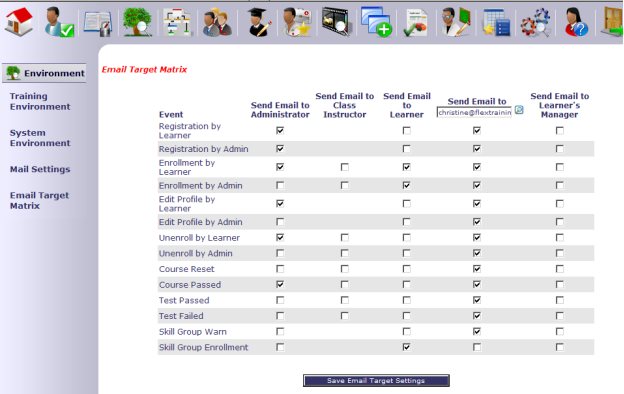Click the Unenroll by Learner event label

[199, 238]
